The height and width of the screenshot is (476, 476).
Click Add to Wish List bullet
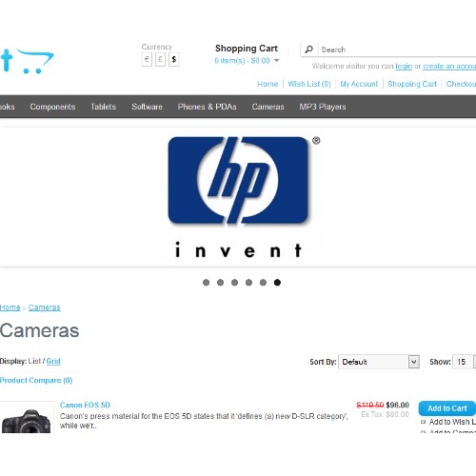pos(423,422)
